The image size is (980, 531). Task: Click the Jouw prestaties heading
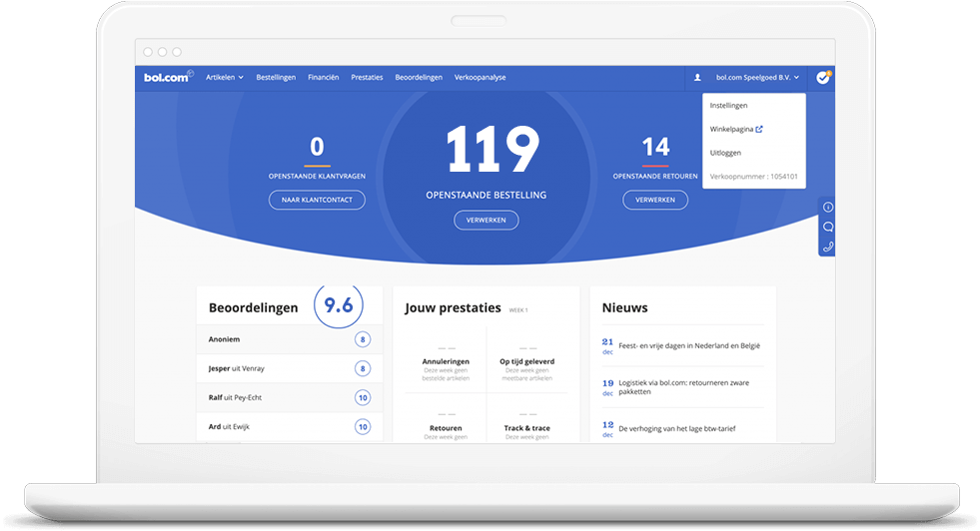click(453, 307)
